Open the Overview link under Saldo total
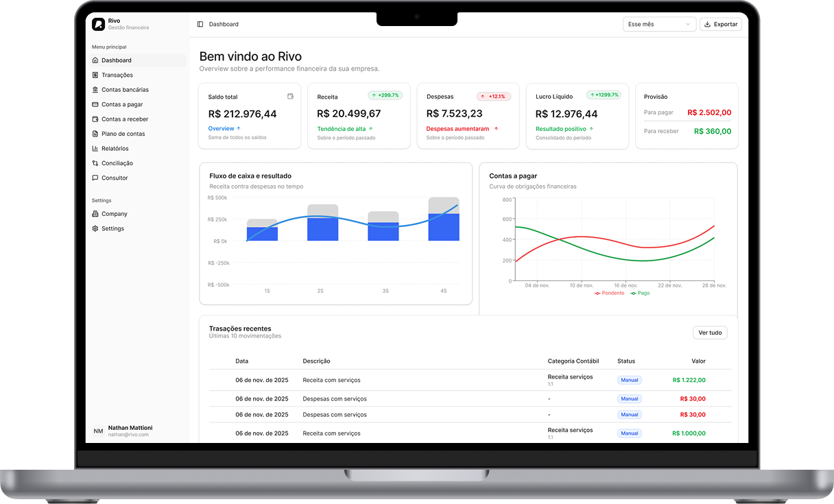The height and width of the screenshot is (504, 834). pyautogui.click(x=222, y=128)
